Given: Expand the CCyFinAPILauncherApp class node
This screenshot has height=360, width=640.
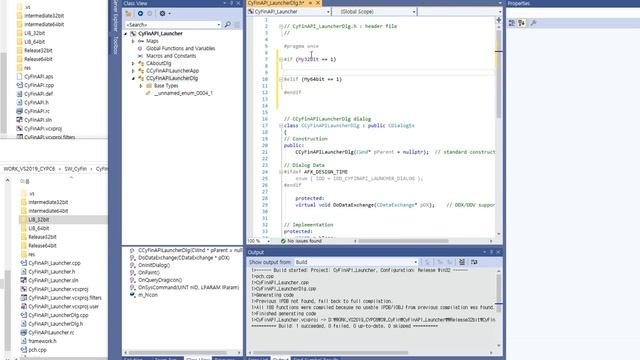Looking at the screenshot, I should click(x=133, y=71).
